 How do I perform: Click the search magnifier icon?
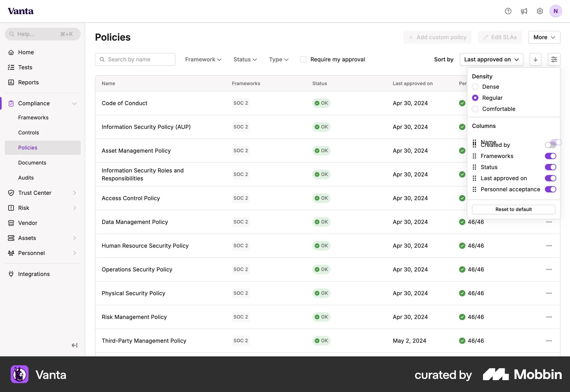(x=102, y=59)
